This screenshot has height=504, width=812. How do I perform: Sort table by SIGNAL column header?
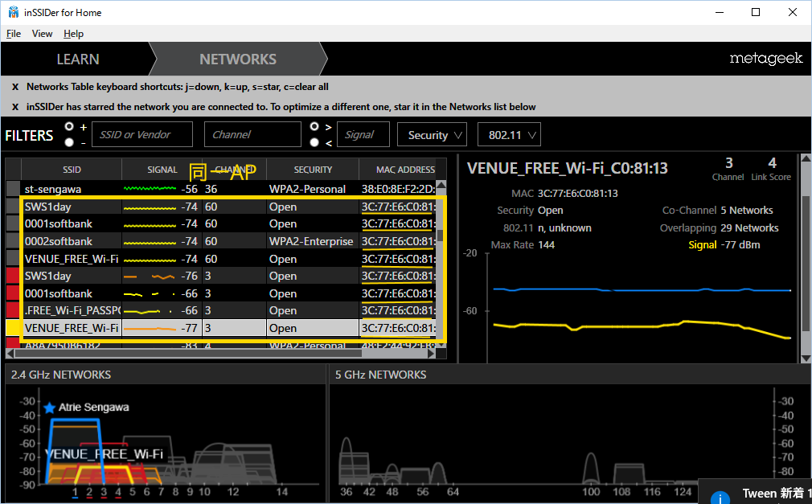(162, 170)
